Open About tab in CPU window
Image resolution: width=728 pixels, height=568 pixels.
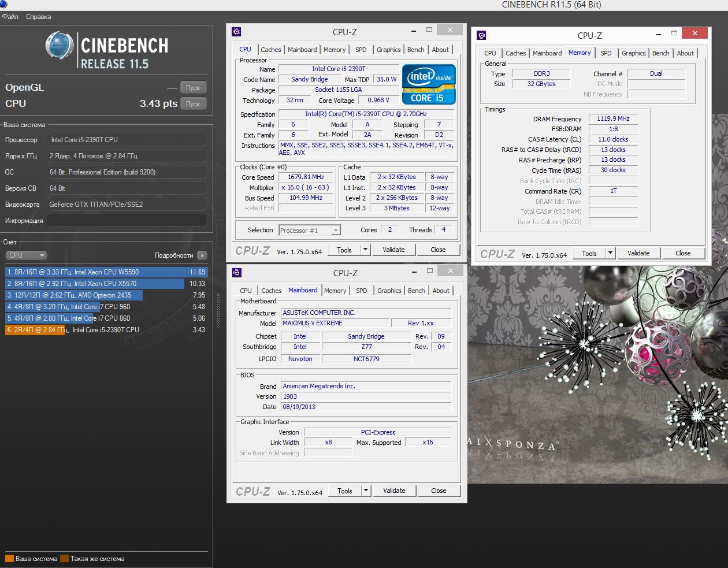tap(440, 50)
